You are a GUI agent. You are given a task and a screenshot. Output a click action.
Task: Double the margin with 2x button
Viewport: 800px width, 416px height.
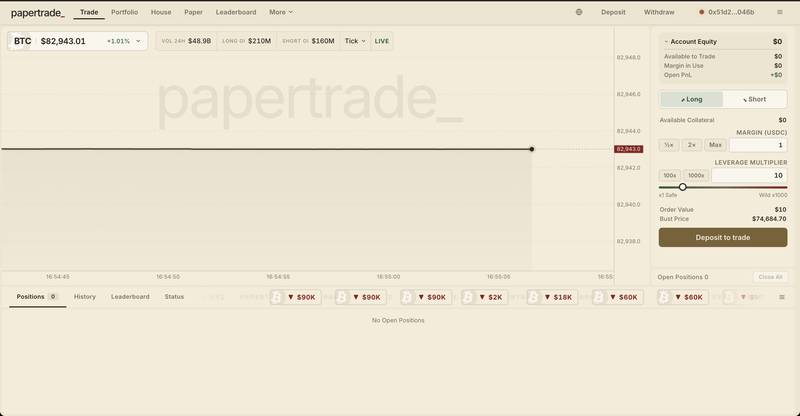pos(691,145)
